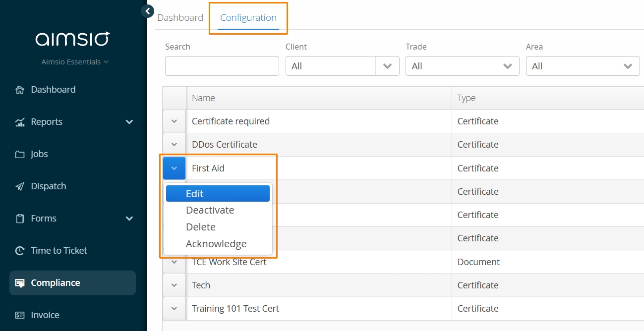This screenshot has height=331, width=644.
Task: Click the Jobs folder icon
Action: 20,154
